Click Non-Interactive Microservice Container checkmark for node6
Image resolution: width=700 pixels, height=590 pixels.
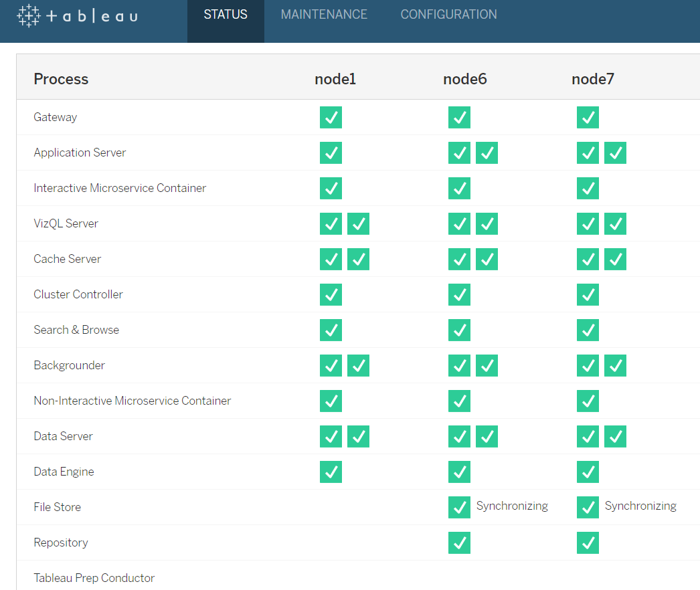tap(459, 401)
